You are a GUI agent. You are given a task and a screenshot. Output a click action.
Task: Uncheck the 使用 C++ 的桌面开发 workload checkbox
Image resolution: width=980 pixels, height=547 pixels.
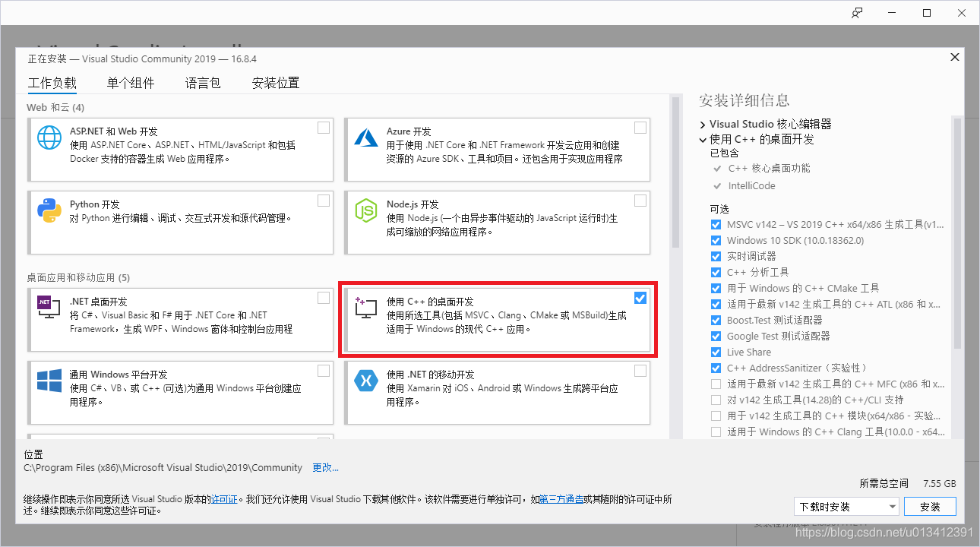tap(640, 298)
